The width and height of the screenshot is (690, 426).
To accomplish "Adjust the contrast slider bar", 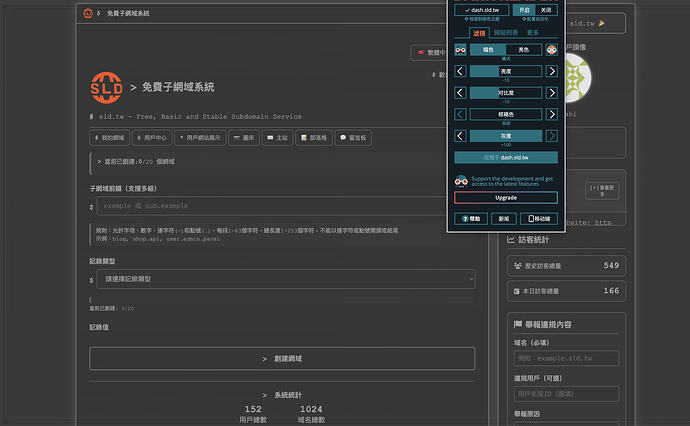I will tap(506, 92).
